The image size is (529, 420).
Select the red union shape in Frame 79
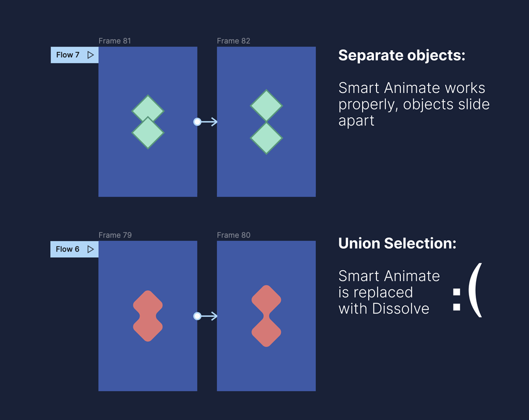(x=148, y=316)
